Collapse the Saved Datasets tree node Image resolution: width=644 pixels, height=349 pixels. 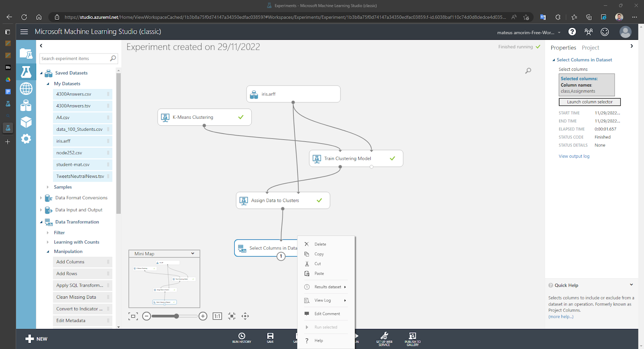41,73
